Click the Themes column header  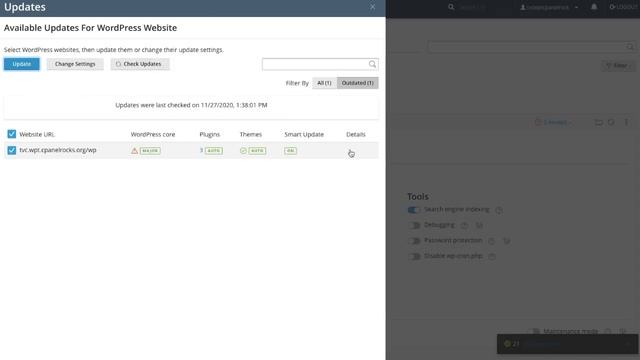click(251, 134)
